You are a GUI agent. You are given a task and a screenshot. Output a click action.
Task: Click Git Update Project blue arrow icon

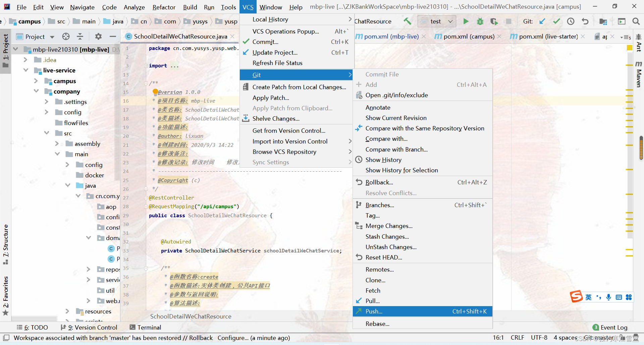542,21
